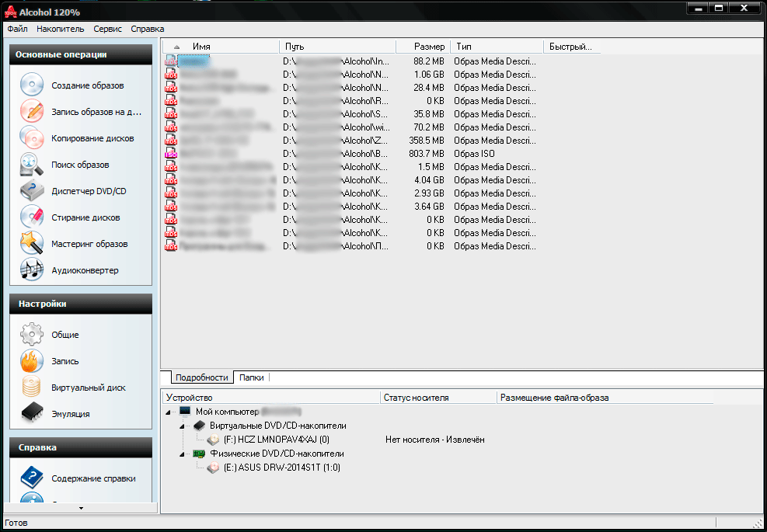
Task: Click the Статус носителя column header
Action: point(438,398)
